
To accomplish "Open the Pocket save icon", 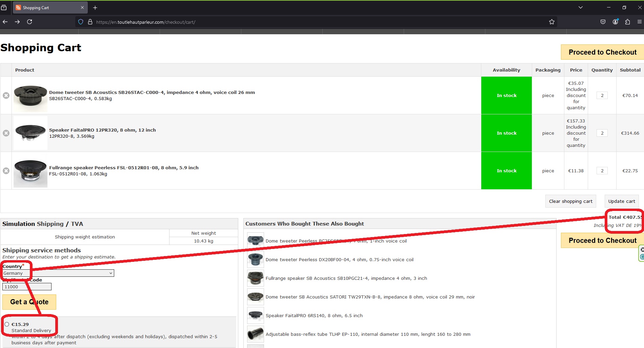I will 603,22.
